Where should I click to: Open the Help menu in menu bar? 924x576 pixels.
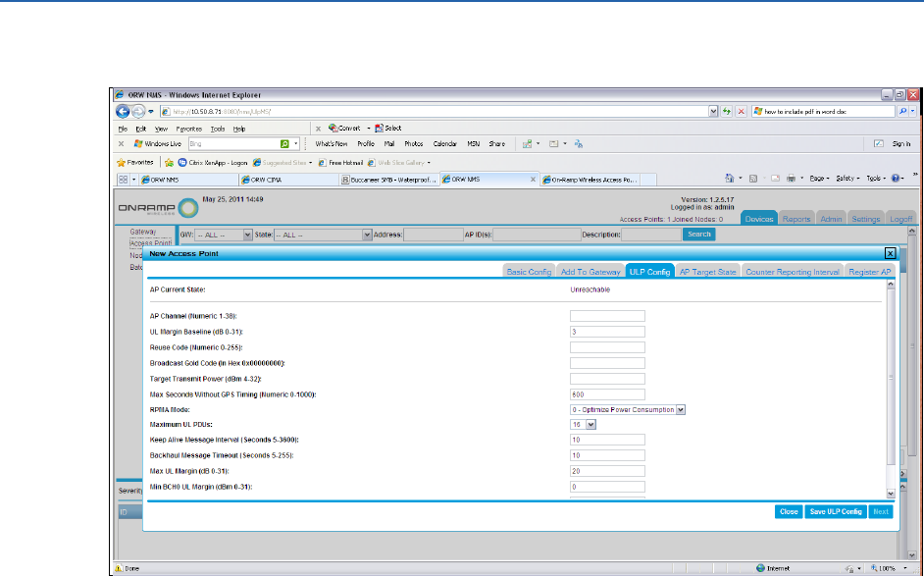tap(239, 129)
